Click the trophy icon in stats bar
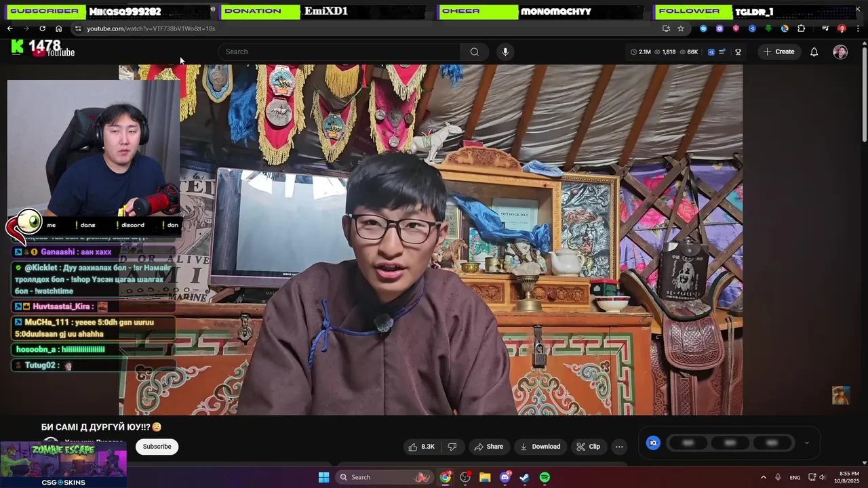The image size is (868, 488). coord(738,52)
